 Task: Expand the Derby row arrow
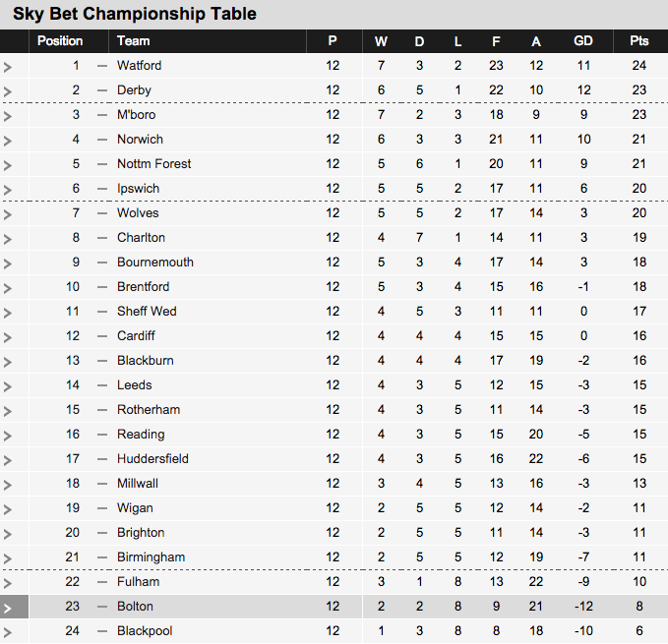(7, 91)
